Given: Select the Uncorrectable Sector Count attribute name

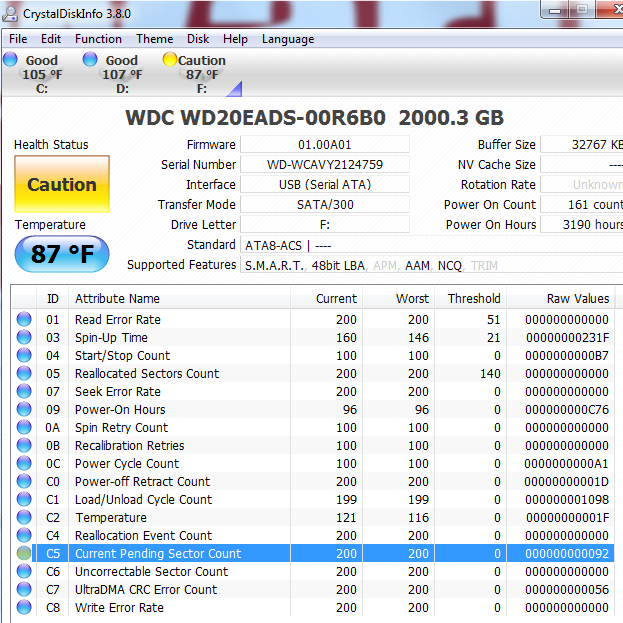Looking at the screenshot, I should (x=151, y=572).
